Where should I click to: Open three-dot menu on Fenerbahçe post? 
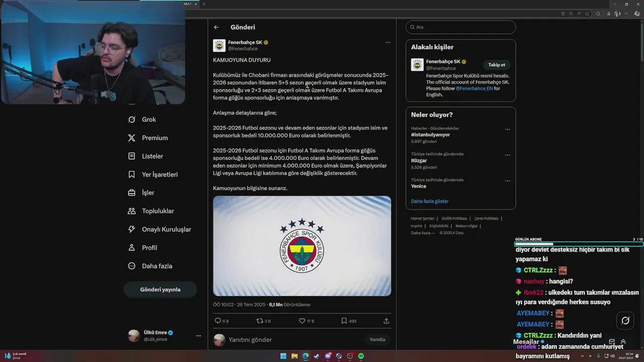pos(388,42)
